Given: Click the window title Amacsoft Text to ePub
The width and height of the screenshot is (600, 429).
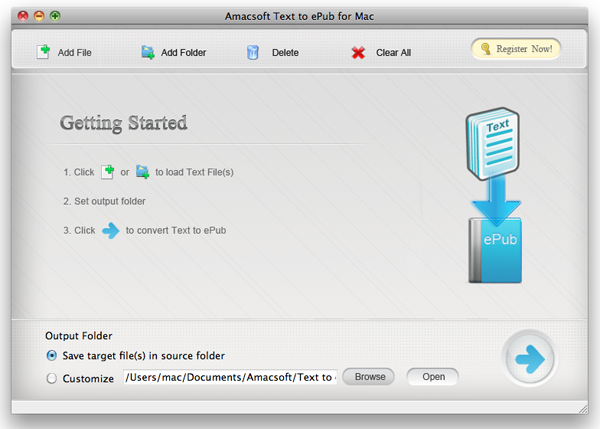Looking at the screenshot, I should click(x=299, y=16).
